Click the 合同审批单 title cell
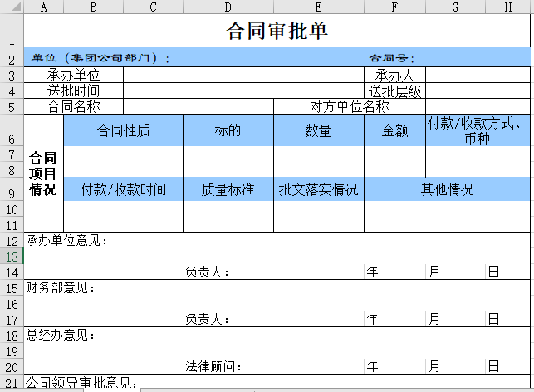The height and width of the screenshot is (392, 534). 277,32
